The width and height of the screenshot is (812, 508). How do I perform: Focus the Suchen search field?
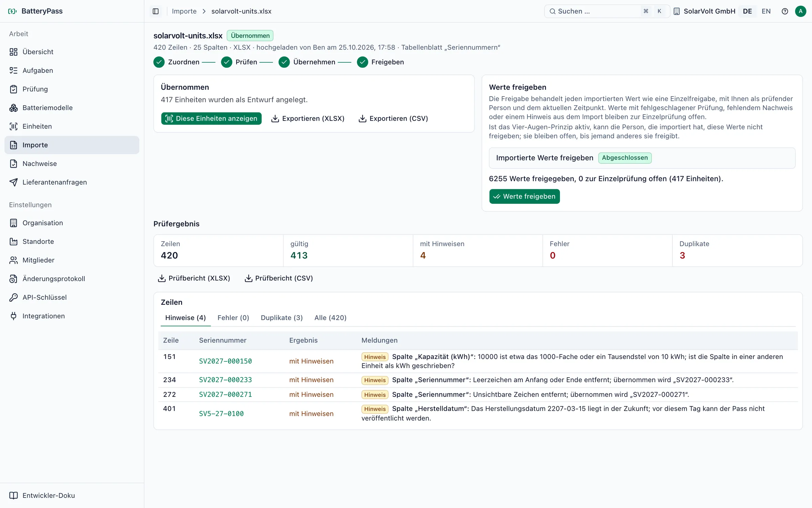(x=607, y=11)
